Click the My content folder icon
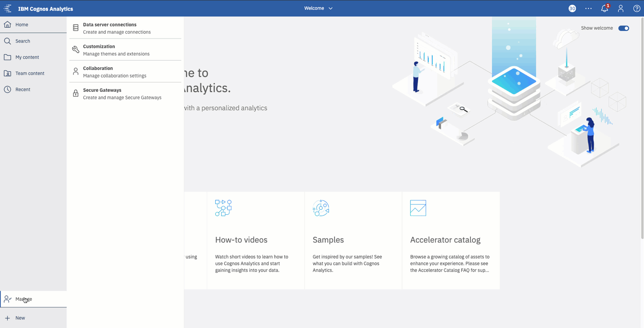The image size is (644, 328). click(8, 57)
